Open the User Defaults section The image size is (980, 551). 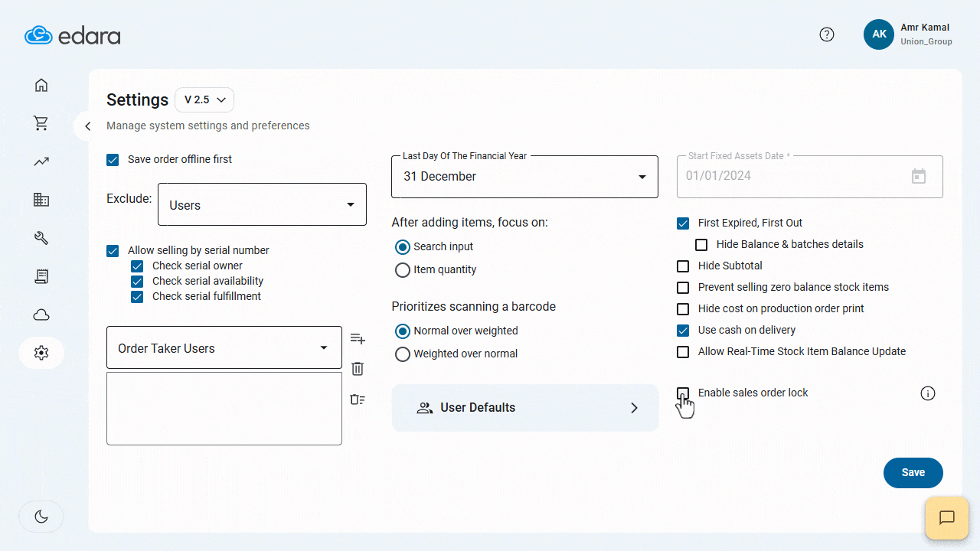coord(524,408)
